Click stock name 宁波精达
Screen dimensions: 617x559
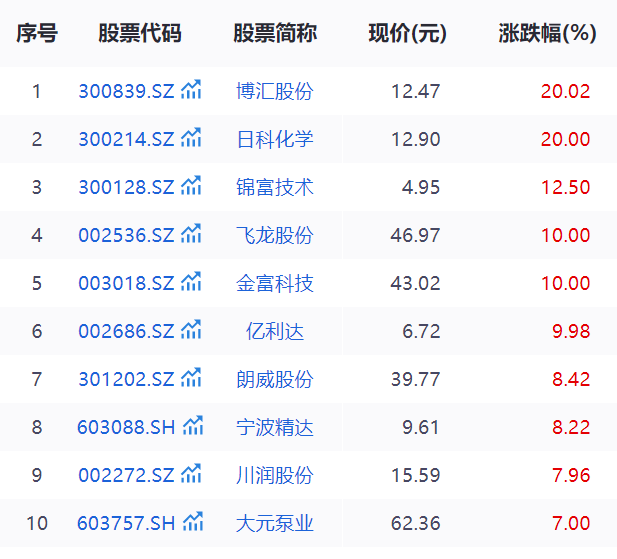pos(275,427)
